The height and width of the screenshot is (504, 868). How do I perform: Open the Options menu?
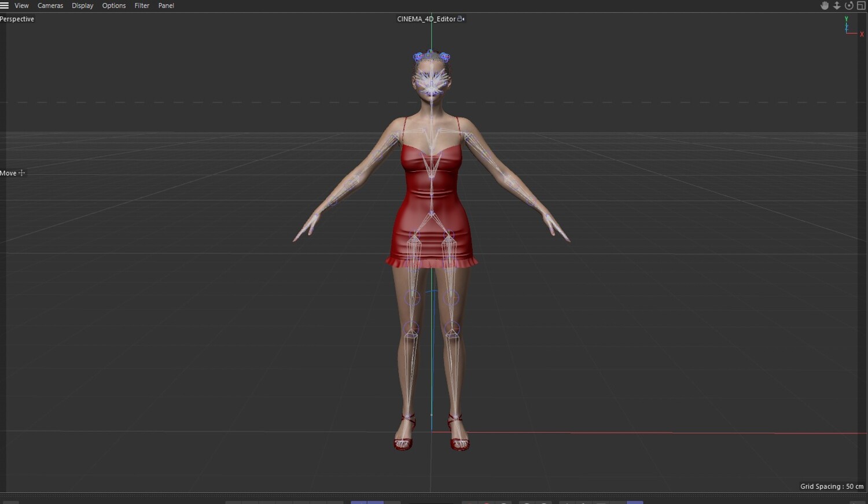(114, 6)
